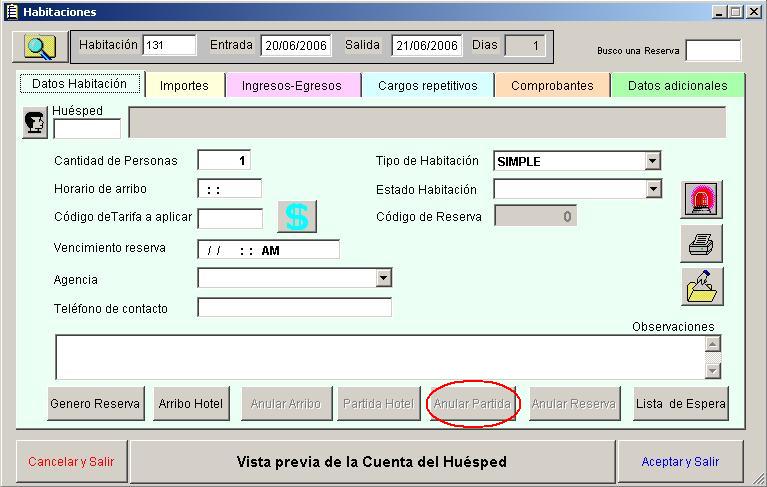
Task: Click the magnifying glass search icon
Action: click(40, 46)
